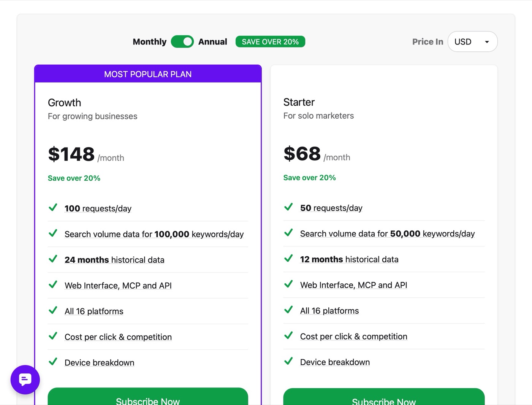532x405 pixels.
Task: Click Growth plan's Cost per click checkmark
Action: tap(53, 336)
